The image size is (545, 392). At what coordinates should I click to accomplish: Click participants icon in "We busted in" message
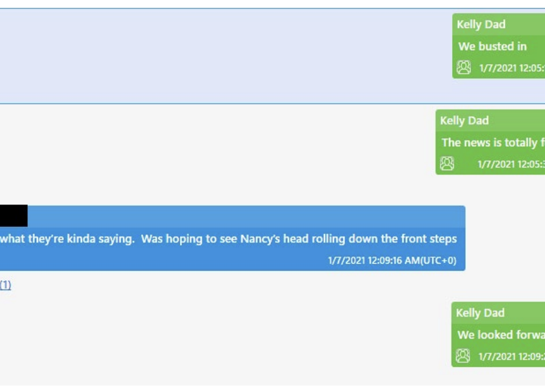464,68
